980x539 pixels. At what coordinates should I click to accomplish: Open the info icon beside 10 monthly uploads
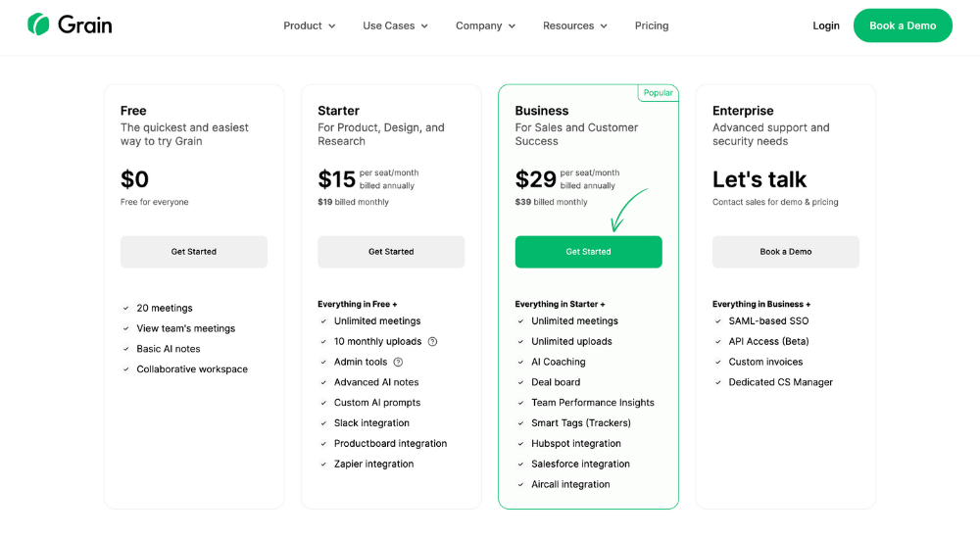pyautogui.click(x=432, y=341)
